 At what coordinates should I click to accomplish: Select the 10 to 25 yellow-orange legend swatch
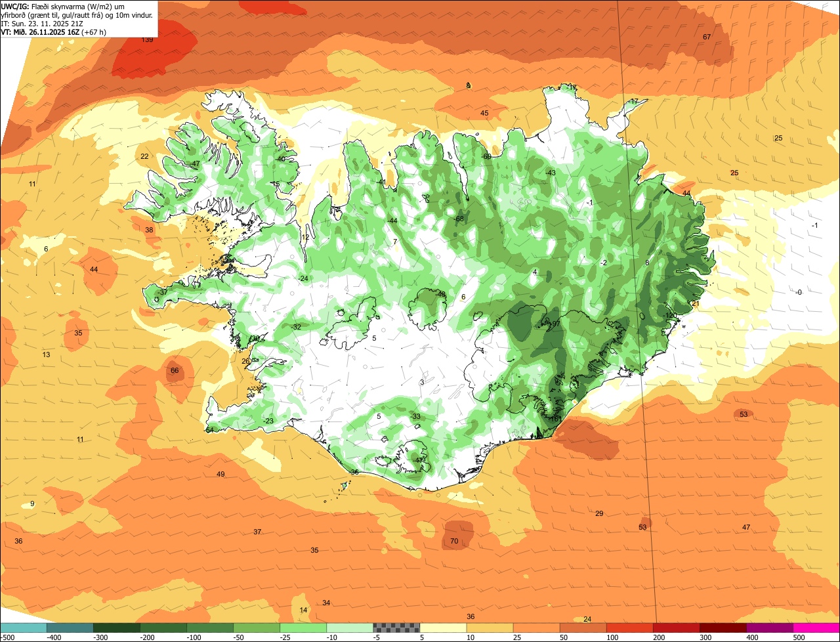pos(490,628)
